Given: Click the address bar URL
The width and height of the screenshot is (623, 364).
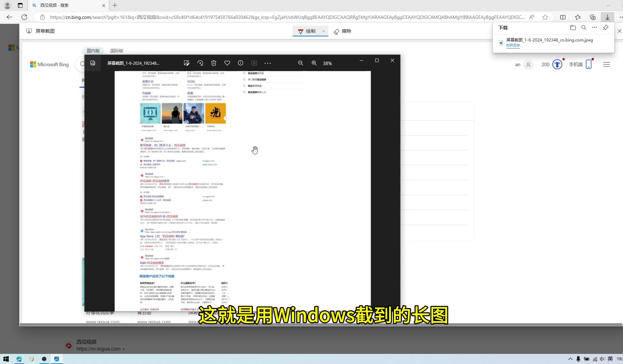Looking at the screenshot, I should [287, 17].
